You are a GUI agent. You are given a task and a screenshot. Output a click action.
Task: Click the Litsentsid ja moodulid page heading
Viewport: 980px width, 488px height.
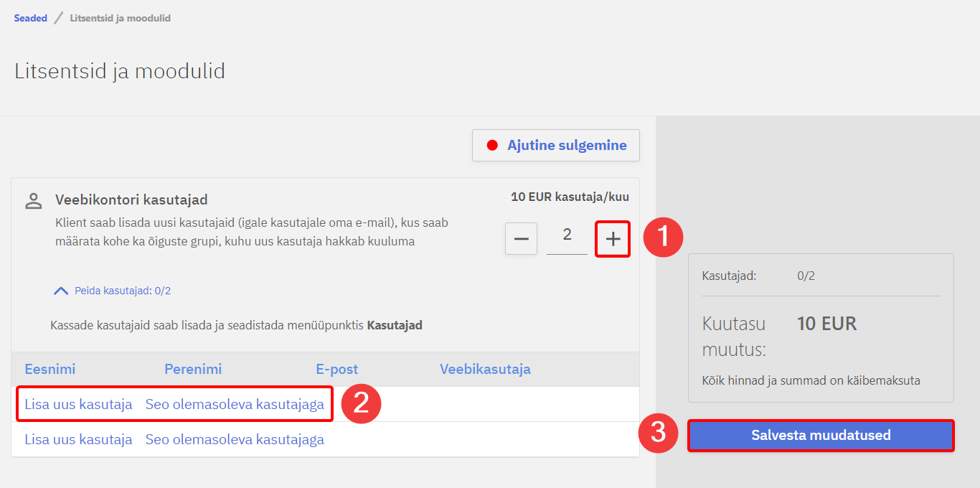pyautogui.click(x=120, y=71)
